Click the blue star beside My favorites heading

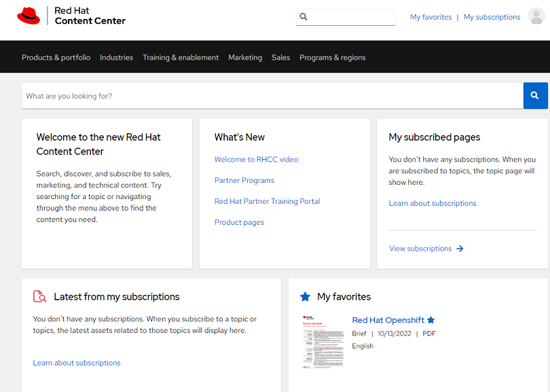point(305,297)
